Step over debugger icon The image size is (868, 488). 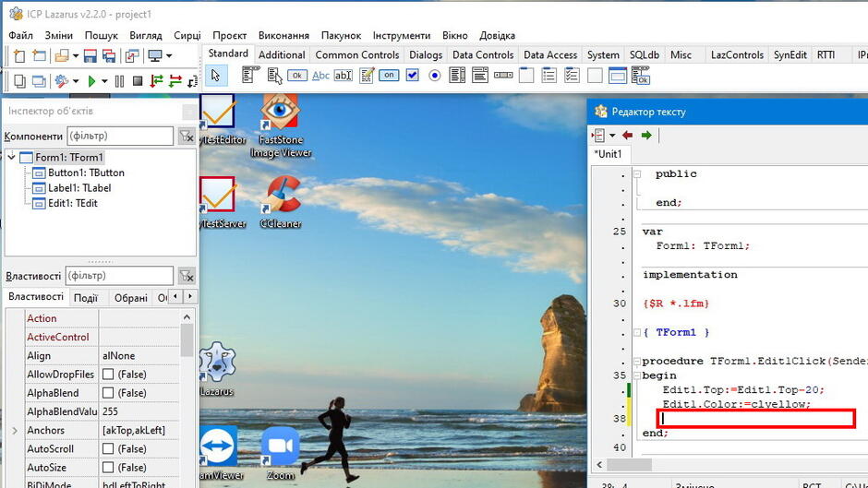[x=175, y=81]
